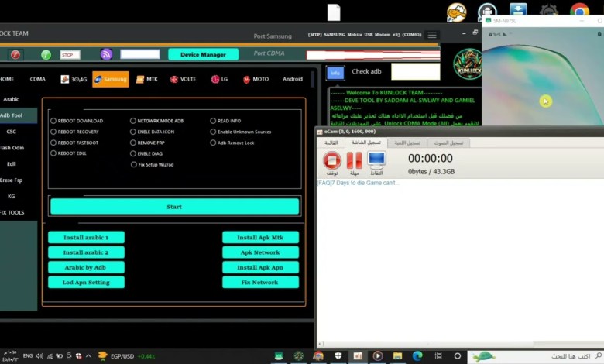The height and width of the screenshot is (364, 604).
Task: Switch to the LG brand tab
Action: point(219,79)
